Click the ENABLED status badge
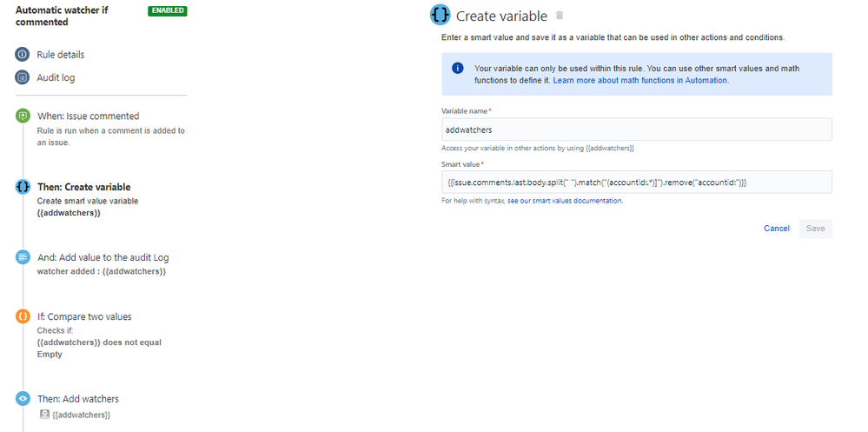868x432 pixels. (168, 10)
